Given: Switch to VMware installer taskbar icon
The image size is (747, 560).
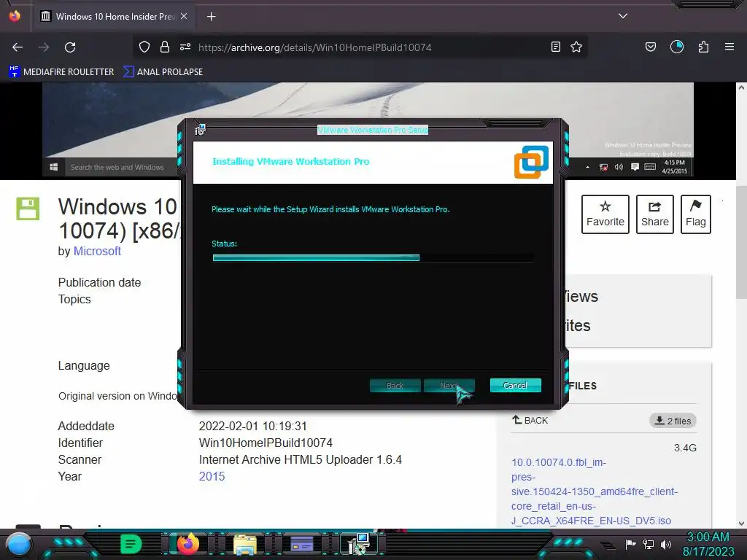Looking at the screenshot, I should 359,544.
